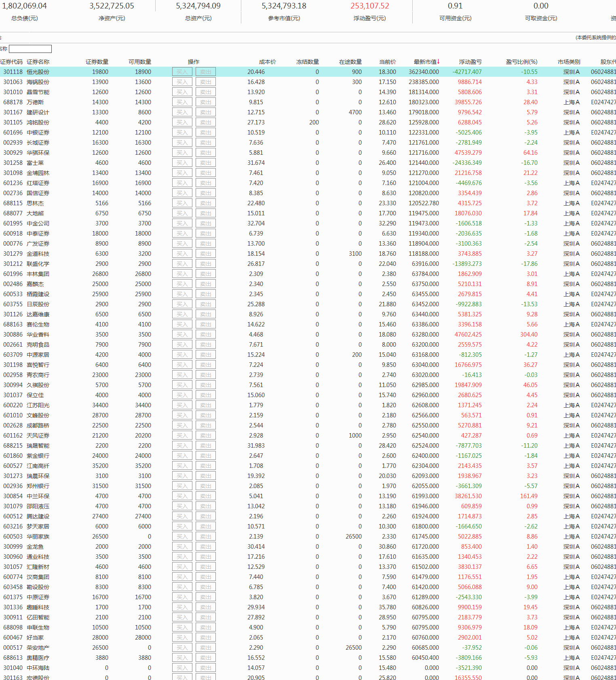
Task: Sort by the 冻结数量 column header
Action: [308, 62]
